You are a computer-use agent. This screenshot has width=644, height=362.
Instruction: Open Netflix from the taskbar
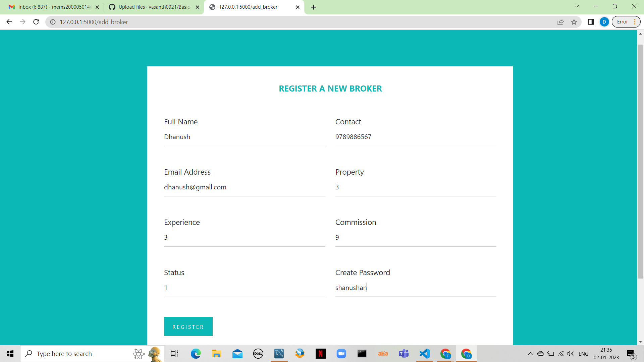point(321,353)
